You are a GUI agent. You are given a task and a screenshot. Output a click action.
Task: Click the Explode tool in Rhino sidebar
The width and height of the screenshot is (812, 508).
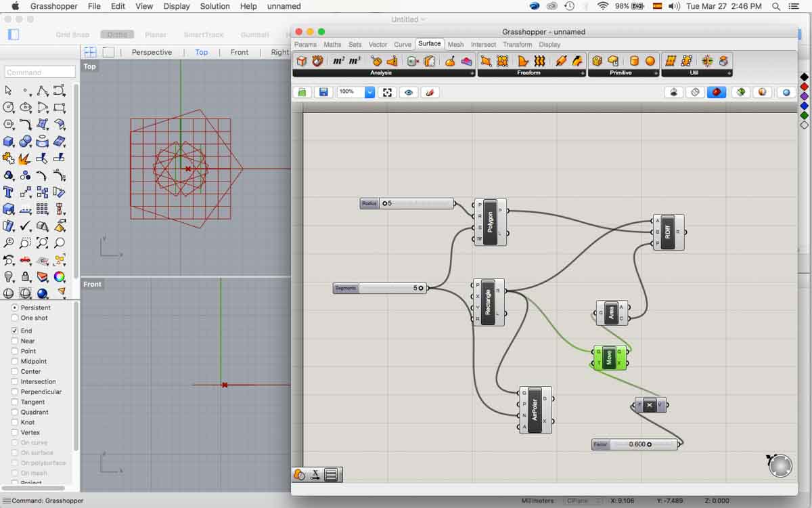pyautogui.click(x=25, y=158)
